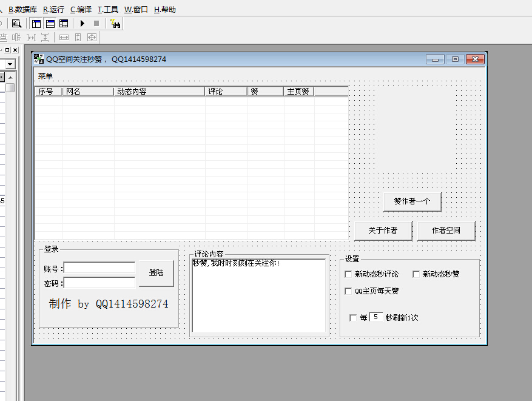
Task: Close the left side panel
Action: pos(15,50)
